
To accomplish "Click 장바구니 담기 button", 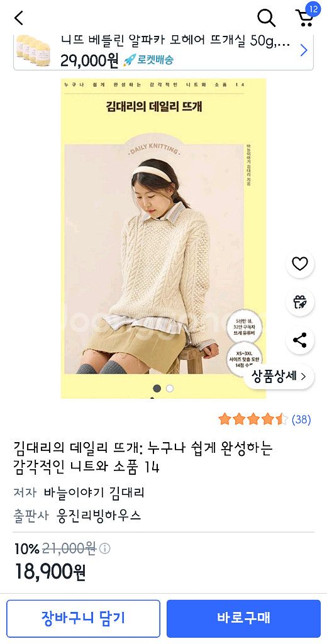I will tap(84, 618).
